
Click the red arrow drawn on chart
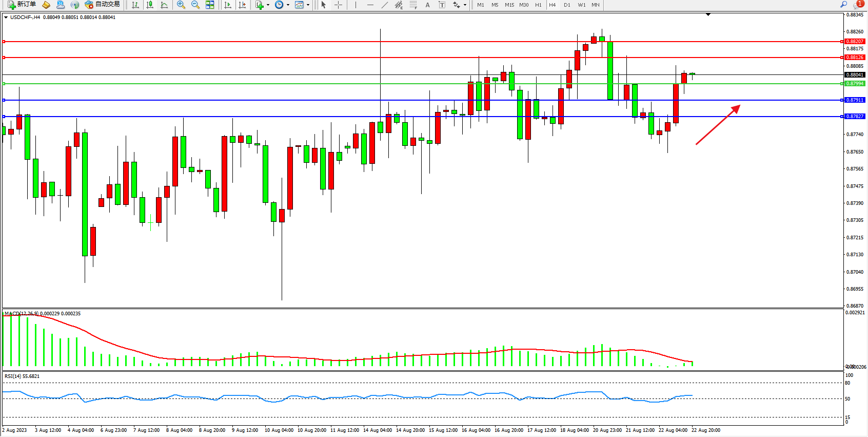[x=717, y=125]
